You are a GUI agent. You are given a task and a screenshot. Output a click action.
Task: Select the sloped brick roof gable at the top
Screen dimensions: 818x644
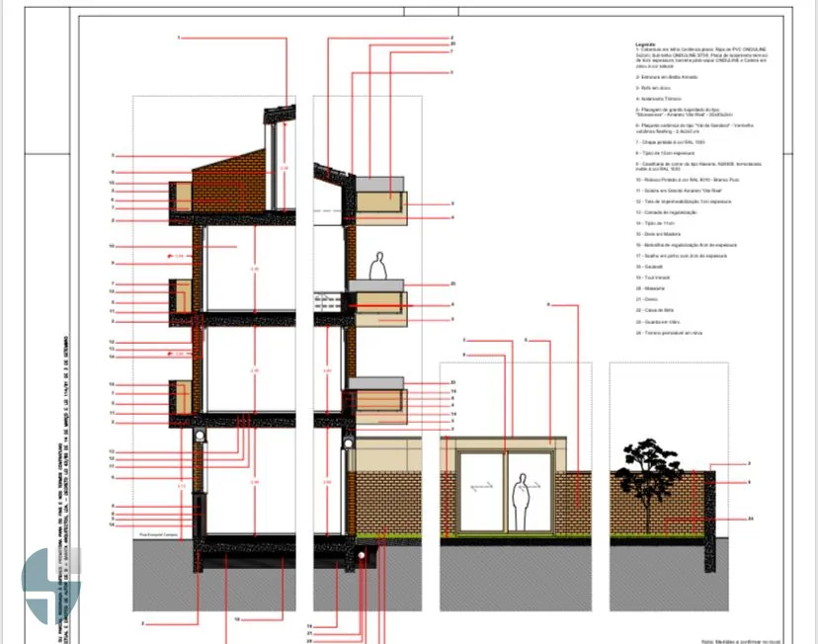[228, 180]
